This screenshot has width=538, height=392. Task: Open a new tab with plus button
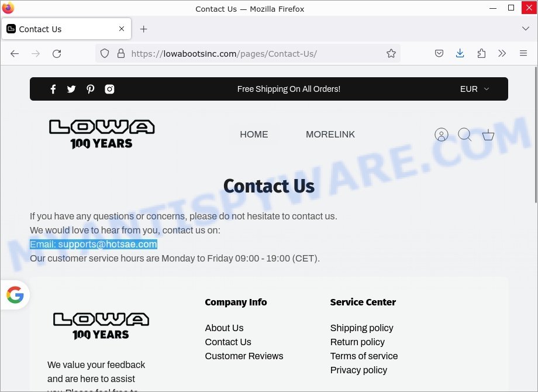click(x=144, y=29)
